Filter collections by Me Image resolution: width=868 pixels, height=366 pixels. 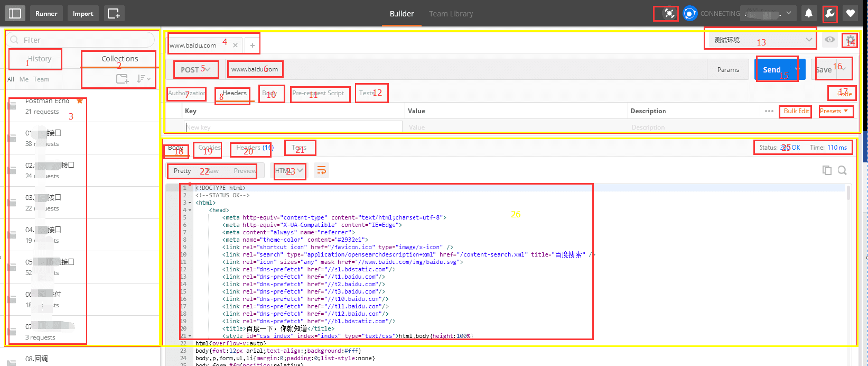(x=24, y=79)
